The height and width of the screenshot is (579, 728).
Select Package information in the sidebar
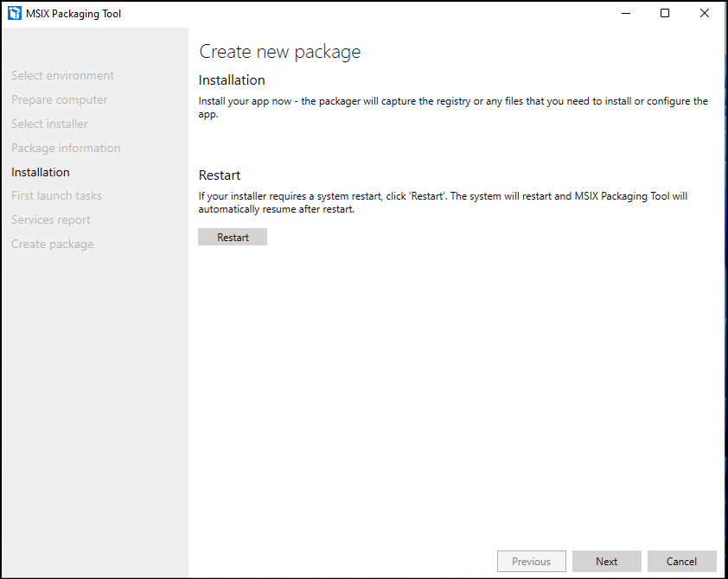coord(66,149)
